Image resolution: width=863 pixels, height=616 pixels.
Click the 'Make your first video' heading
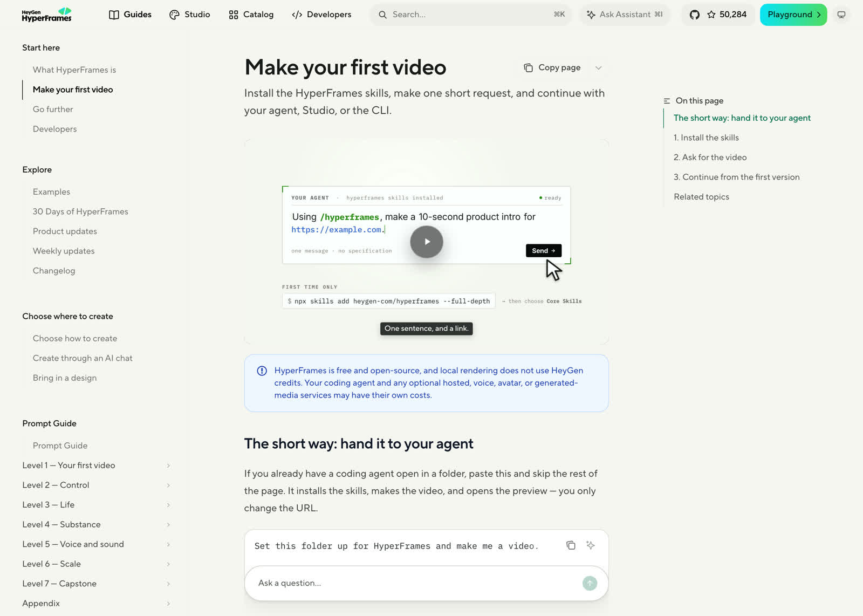[x=345, y=67]
